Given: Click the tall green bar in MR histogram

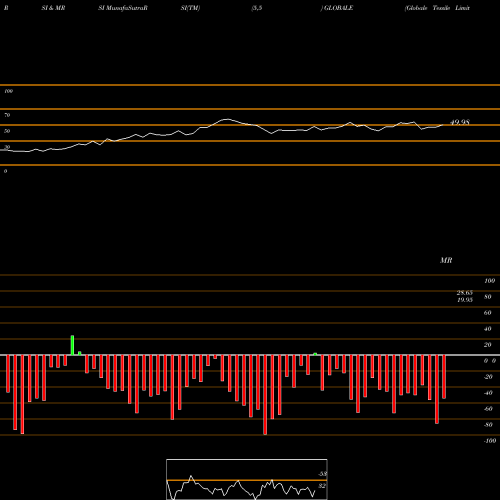Looking at the screenshot, I should [x=72, y=345].
